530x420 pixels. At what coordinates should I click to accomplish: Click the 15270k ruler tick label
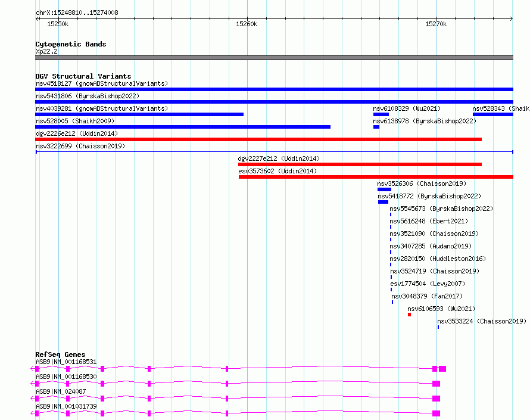(436, 24)
